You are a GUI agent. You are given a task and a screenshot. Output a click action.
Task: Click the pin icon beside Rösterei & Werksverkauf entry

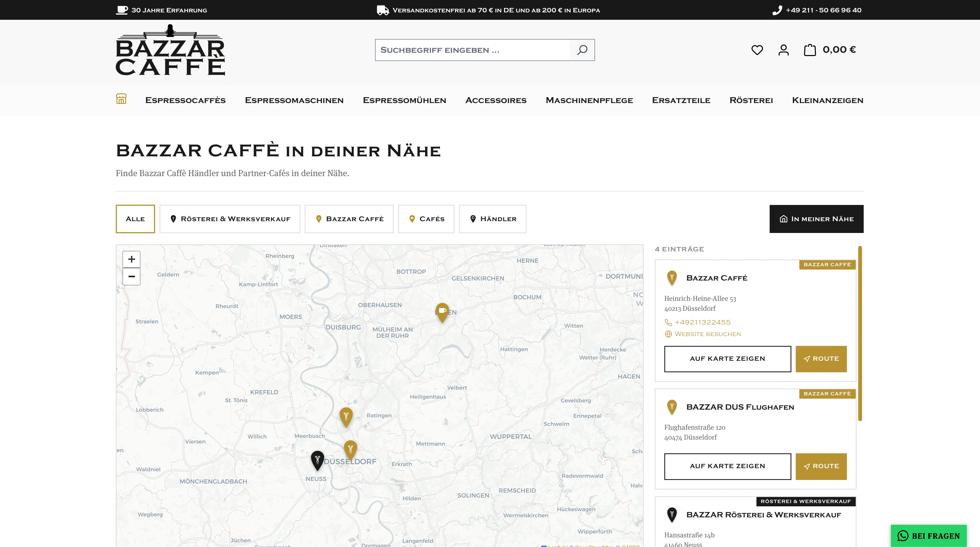(x=672, y=515)
